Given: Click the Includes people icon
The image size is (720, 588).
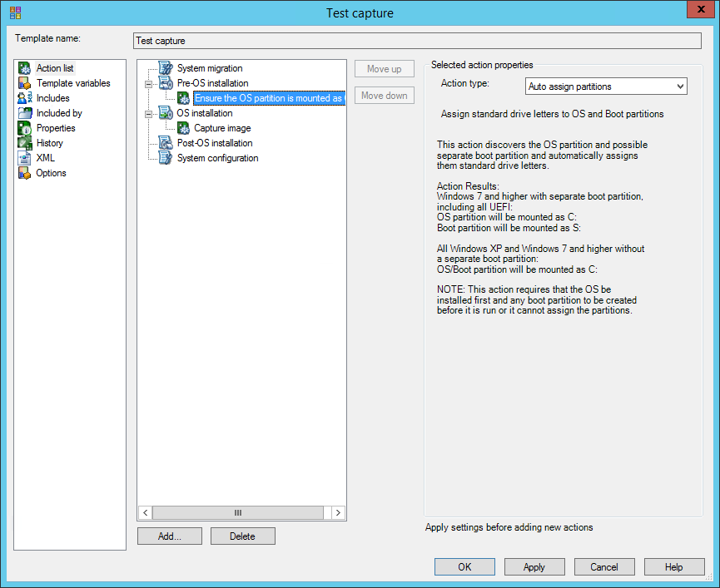Looking at the screenshot, I should (25, 98).
